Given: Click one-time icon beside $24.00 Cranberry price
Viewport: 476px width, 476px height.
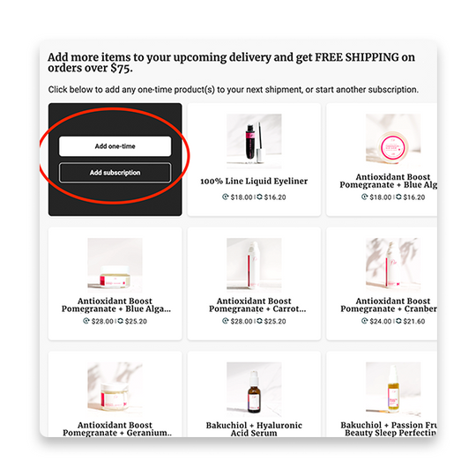Looking at the screenshot, I should pos(364,321).
